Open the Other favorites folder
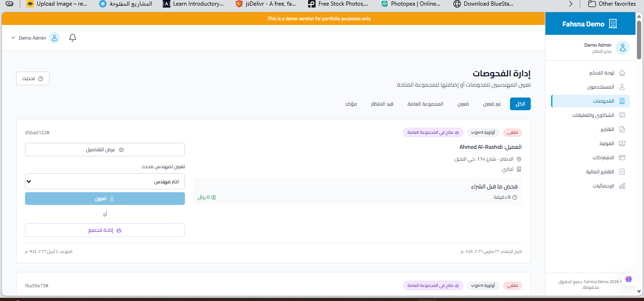Viewport: 644px width, 301px height. point(612,4)
